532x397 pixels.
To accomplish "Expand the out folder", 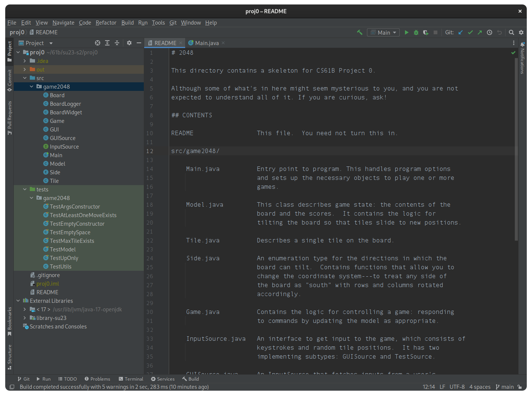I will point(25,70).
